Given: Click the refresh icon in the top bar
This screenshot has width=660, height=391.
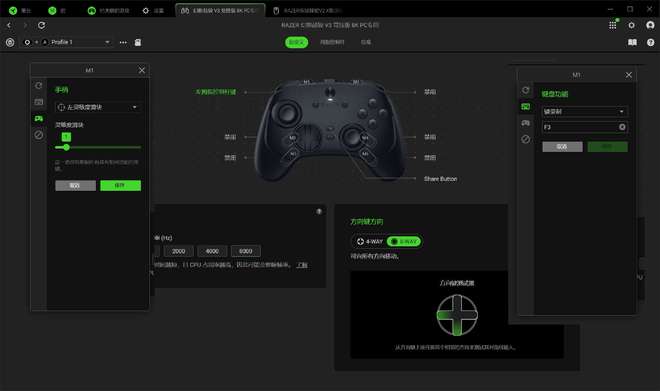Looking at the screenshot, I should [41, 25].
